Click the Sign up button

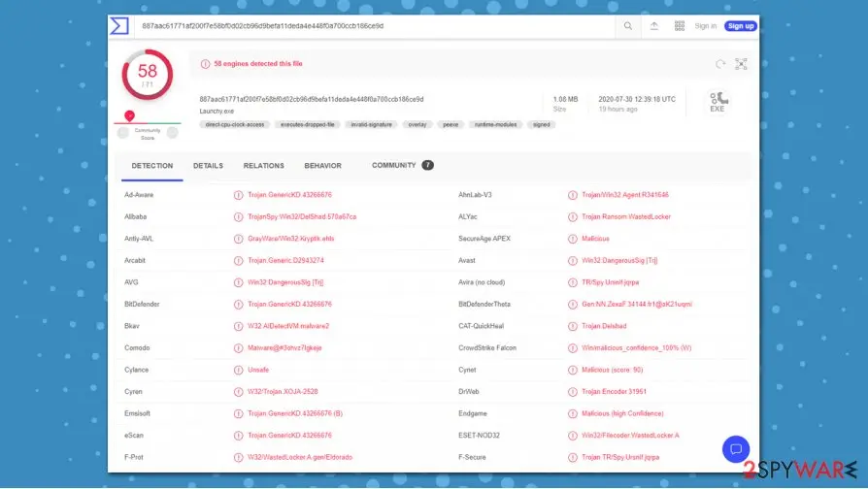pyautogui.click(x=741, y=26)
